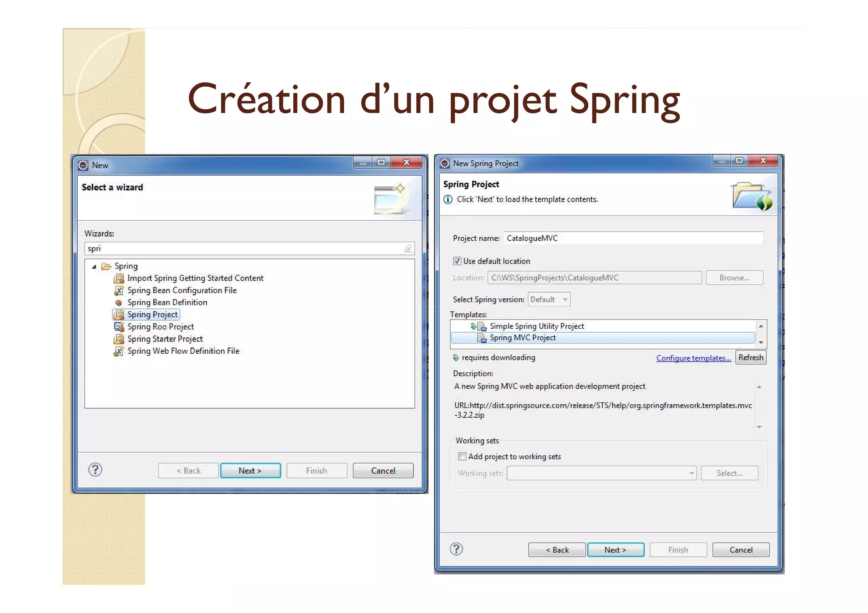Screen dimensions: 868x613
Task: Clear the wizard filter text with eraser icon
Action: (x=408, y=249)
